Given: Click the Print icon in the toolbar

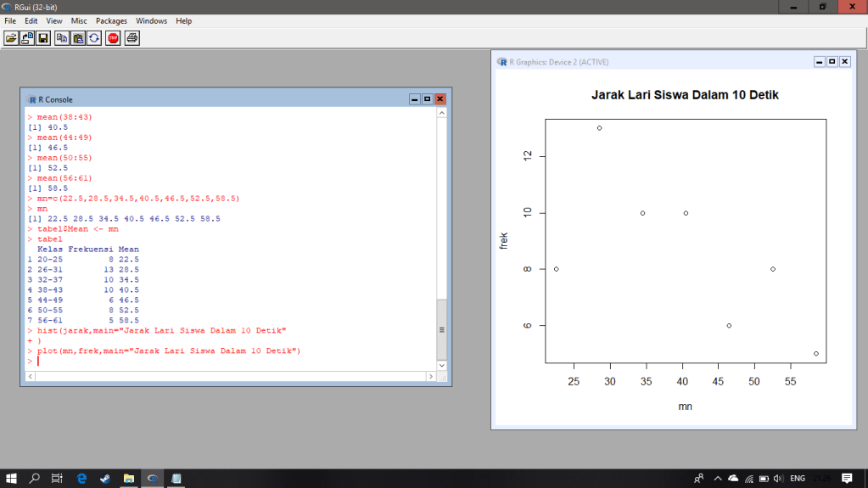Looking at the screenshot, I should click(132, 38).
